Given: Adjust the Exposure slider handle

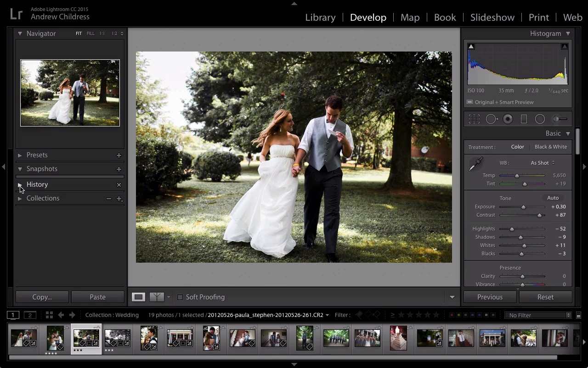Looking at the screenshot, I should (523, 207).
